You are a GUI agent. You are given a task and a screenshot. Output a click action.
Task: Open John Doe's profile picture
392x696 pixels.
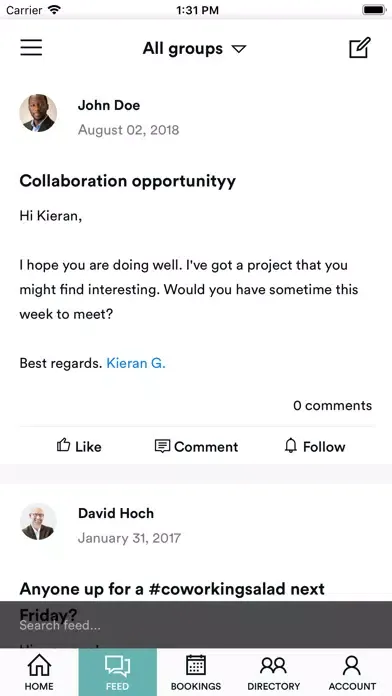[38, 113]
